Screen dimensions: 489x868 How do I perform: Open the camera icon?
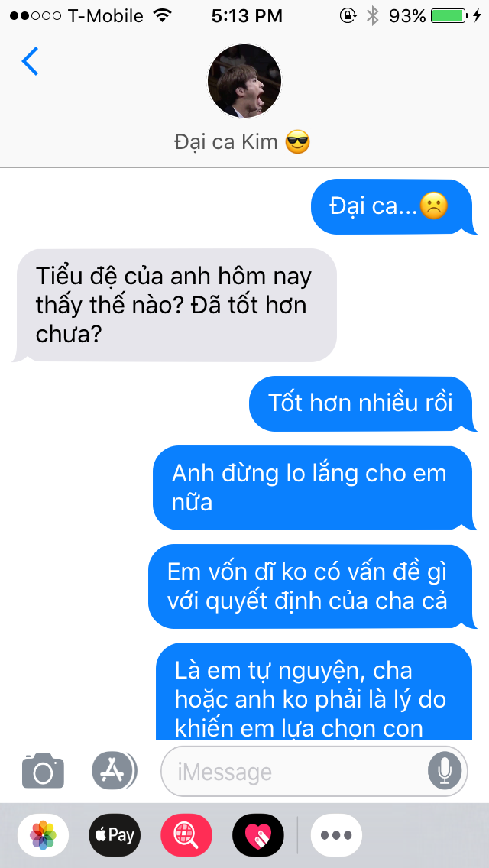pos(44,770)
